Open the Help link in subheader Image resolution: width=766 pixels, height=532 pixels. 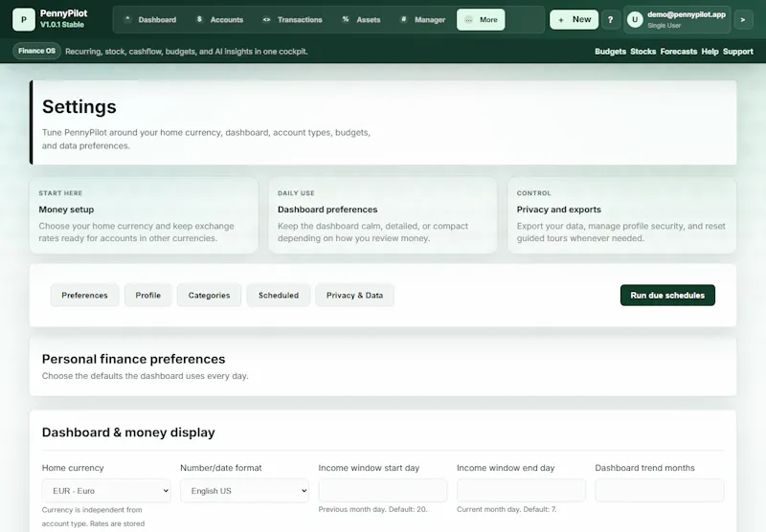pyautogui.click(x=710, y=52)
